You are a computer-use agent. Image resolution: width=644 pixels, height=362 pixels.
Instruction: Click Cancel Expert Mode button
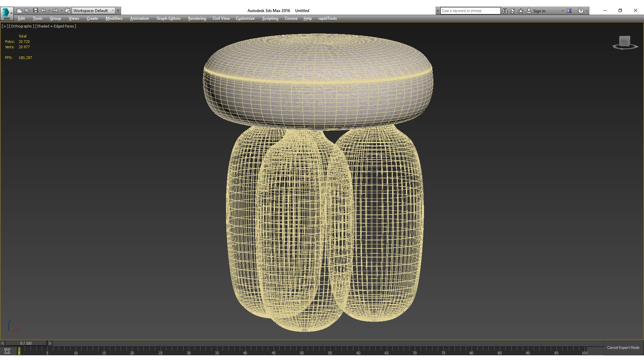[x=623, y=348]
